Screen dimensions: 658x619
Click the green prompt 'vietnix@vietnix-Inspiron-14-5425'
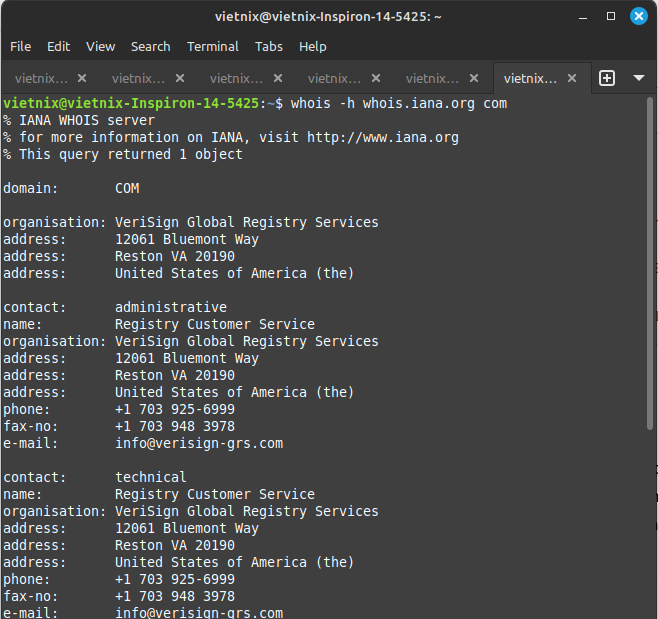(131, 104)
